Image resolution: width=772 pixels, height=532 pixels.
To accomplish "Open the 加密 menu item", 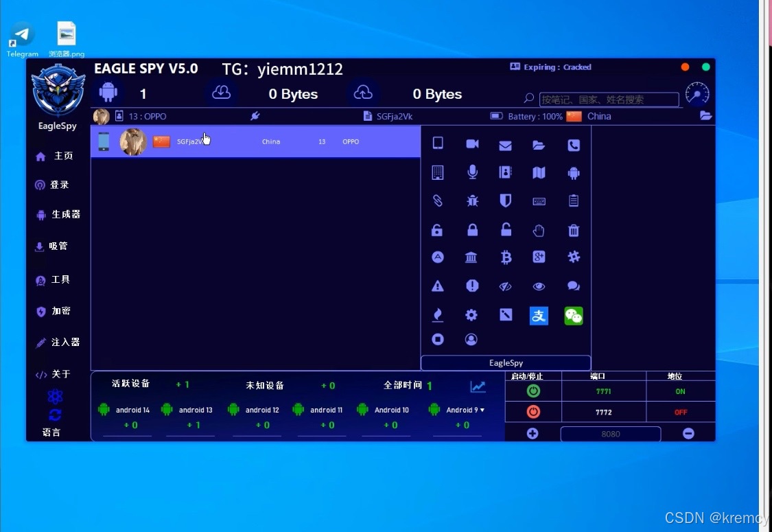I will (x=54, y=311).
